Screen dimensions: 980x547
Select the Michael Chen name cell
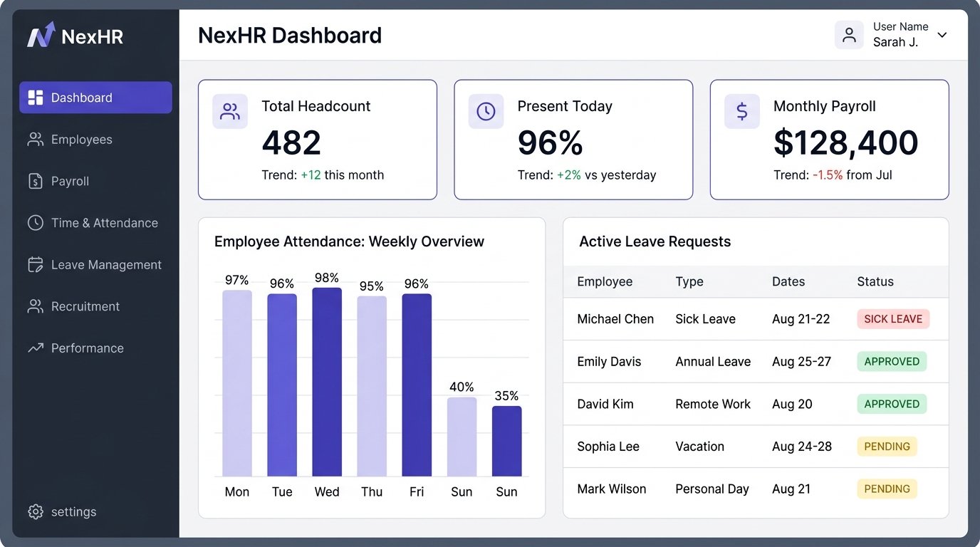615,319
